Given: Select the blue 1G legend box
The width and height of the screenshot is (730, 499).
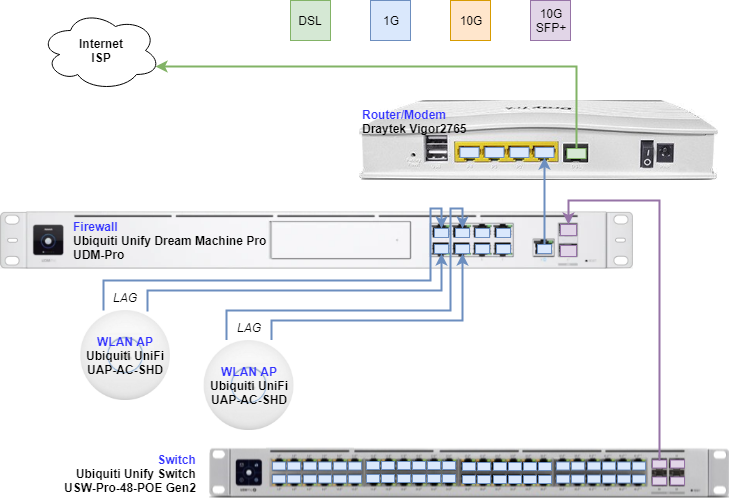Looking at the screenshot, I should [390, 20].
